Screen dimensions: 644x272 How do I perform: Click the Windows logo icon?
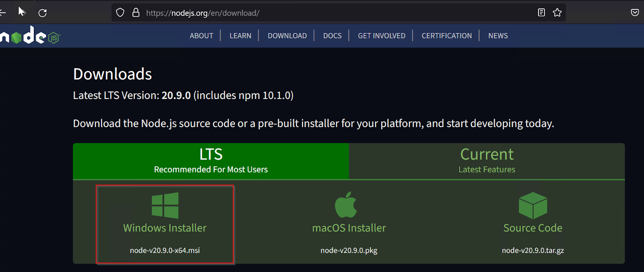point(165,205)
